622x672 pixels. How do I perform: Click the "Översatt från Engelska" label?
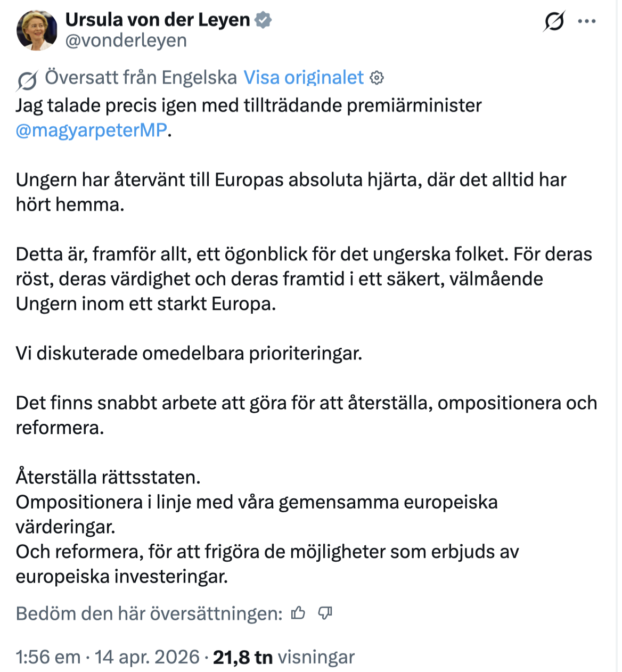(141, 78)
